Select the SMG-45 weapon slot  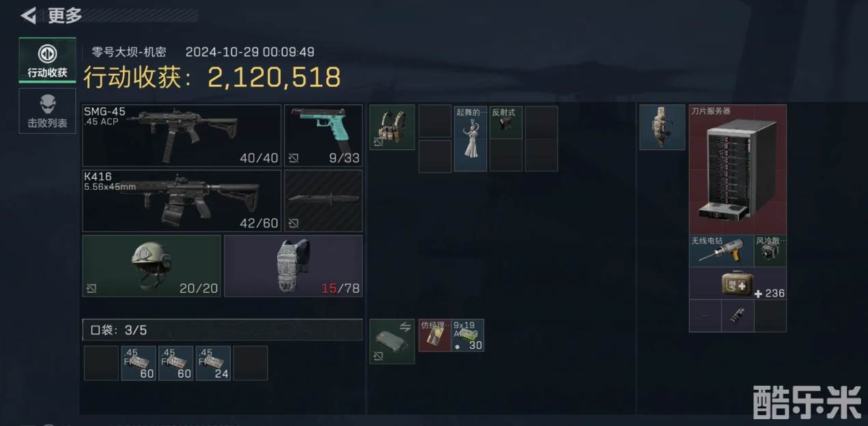click(182, 135)
